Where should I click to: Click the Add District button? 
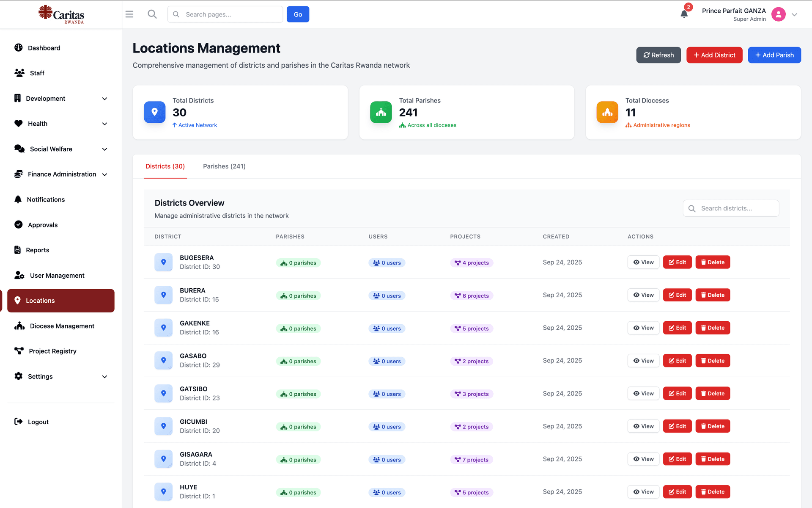[714, 55]
